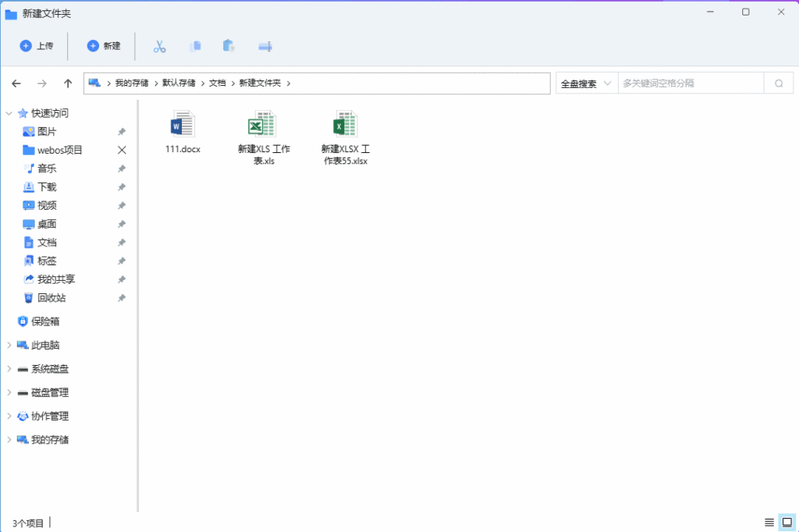799x532 pixels.
Task: Click the rename icon in toolbar
Action: (x=265, y=46)
